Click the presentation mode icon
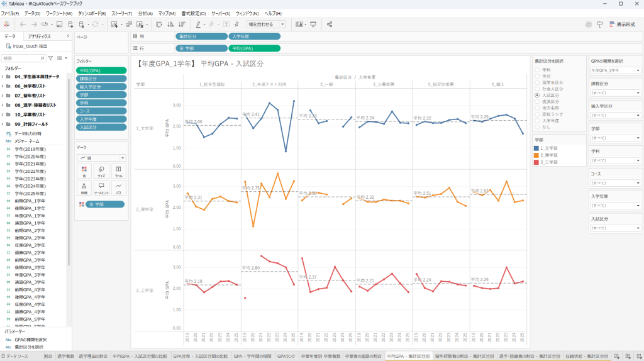644x361 pixels. [x=313, y=25]
